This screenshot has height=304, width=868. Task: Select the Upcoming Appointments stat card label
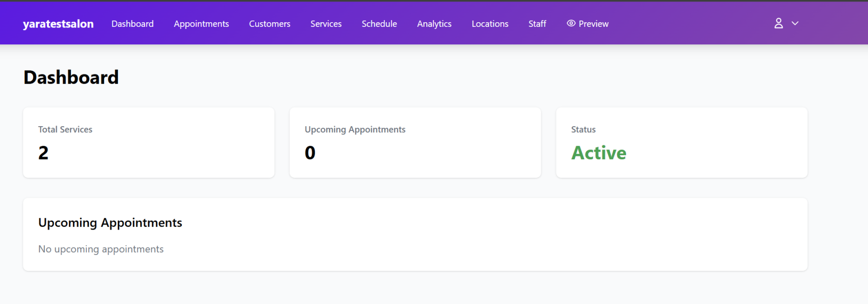click(x=355, y=129)
